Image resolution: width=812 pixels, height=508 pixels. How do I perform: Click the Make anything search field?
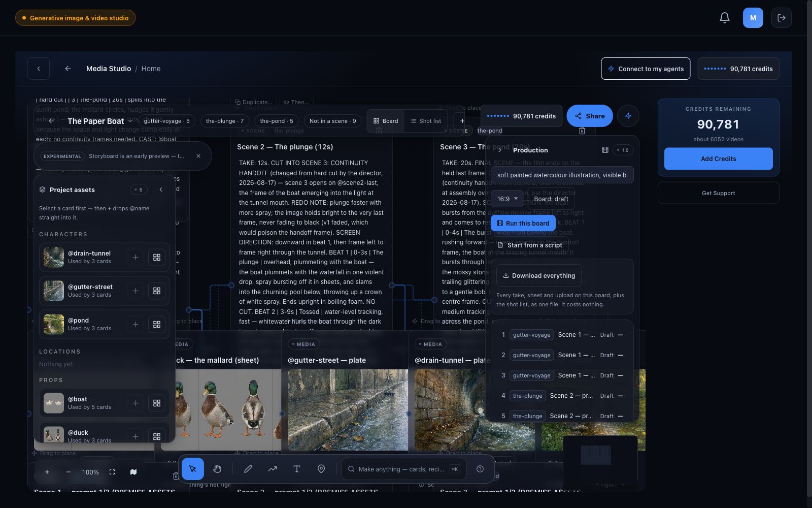click(x=404, y=469)
